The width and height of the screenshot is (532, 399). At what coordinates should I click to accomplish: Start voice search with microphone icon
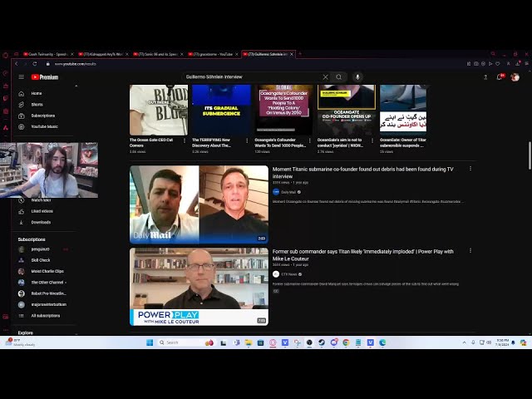pyautogui.click(x=358, y=76)
